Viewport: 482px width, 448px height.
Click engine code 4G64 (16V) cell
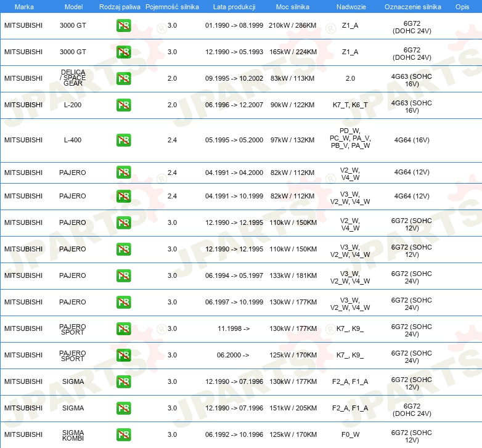click(412, 141)
